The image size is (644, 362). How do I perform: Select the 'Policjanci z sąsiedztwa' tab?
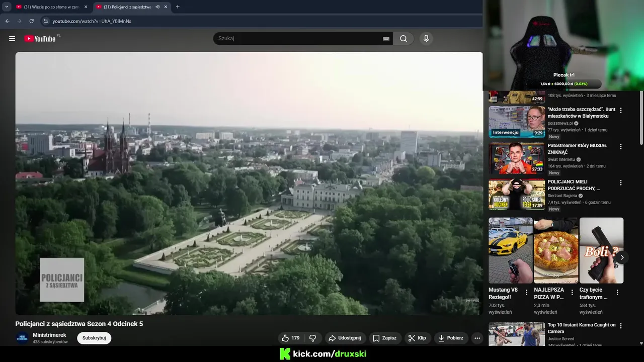pos(127,7)
